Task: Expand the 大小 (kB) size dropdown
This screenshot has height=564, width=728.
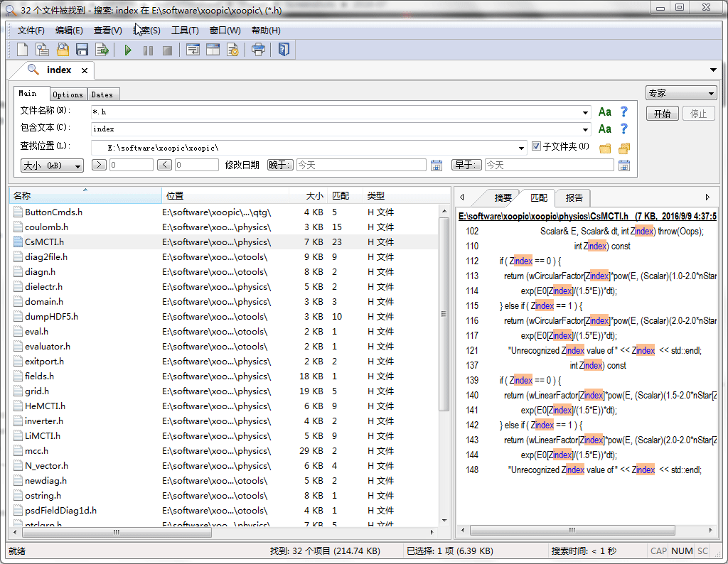Action: click(52, 166)
